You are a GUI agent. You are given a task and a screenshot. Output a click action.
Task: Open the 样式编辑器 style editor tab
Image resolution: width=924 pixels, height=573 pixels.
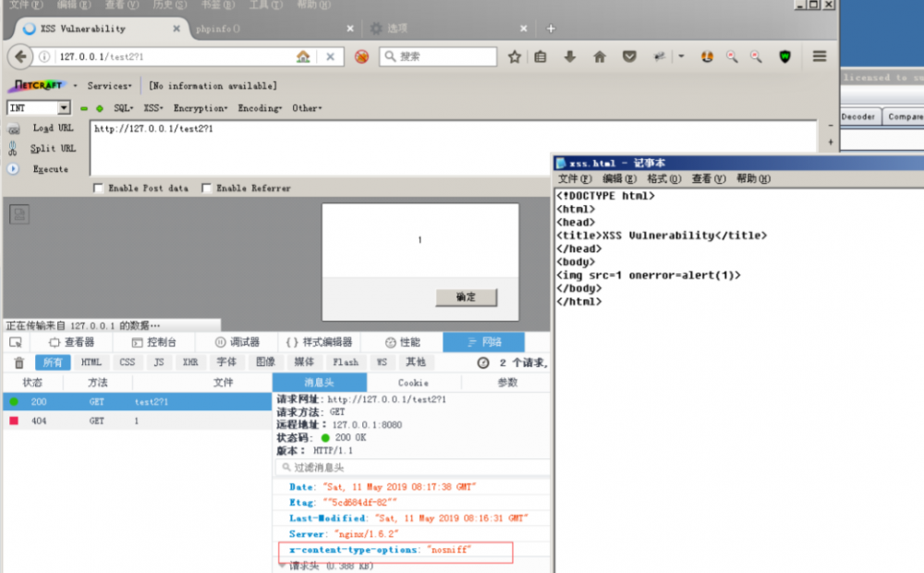click(x=319, y=343)
